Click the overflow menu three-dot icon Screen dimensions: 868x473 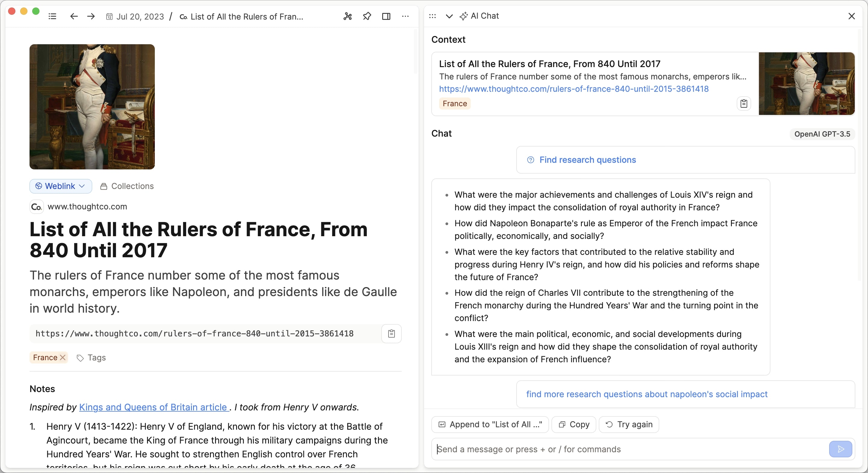coord(406,16)
